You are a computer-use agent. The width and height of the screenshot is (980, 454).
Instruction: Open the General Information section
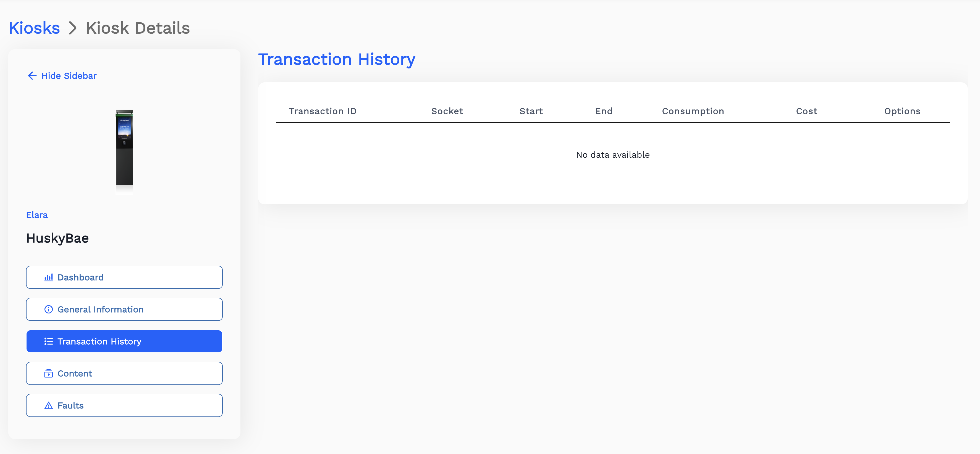point(124,310)
